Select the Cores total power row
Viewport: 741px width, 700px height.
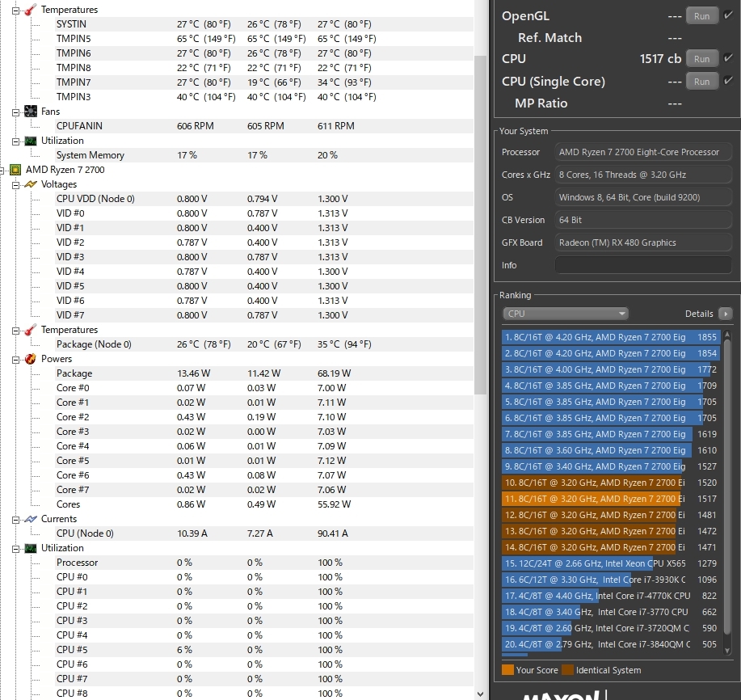coord(264,504)
